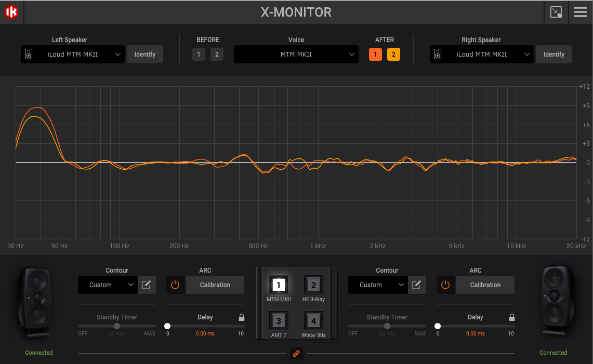
Task: Open the right Contour edit pencil icon
Action: (416, 285)
